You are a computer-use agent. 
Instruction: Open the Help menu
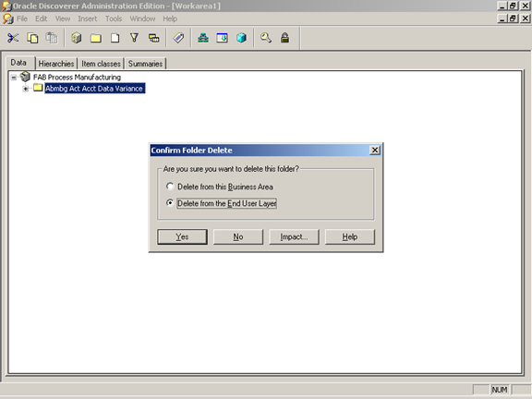tap(170, 18)
